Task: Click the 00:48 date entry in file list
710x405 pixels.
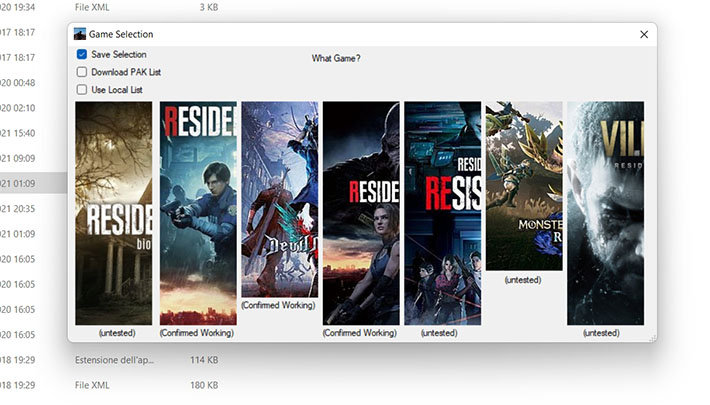Action: [x=18, y=83]
